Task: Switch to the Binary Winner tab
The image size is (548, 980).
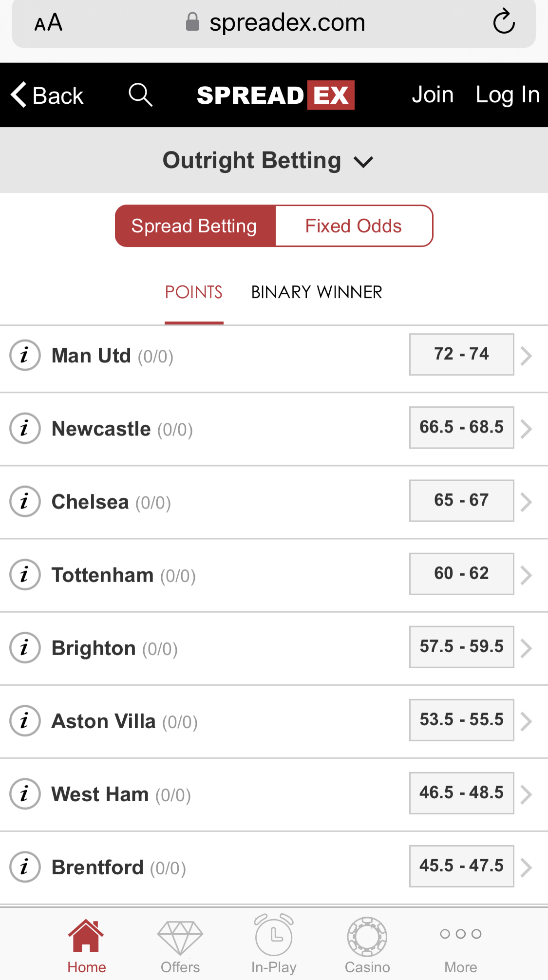Action: tap(317, 292)
